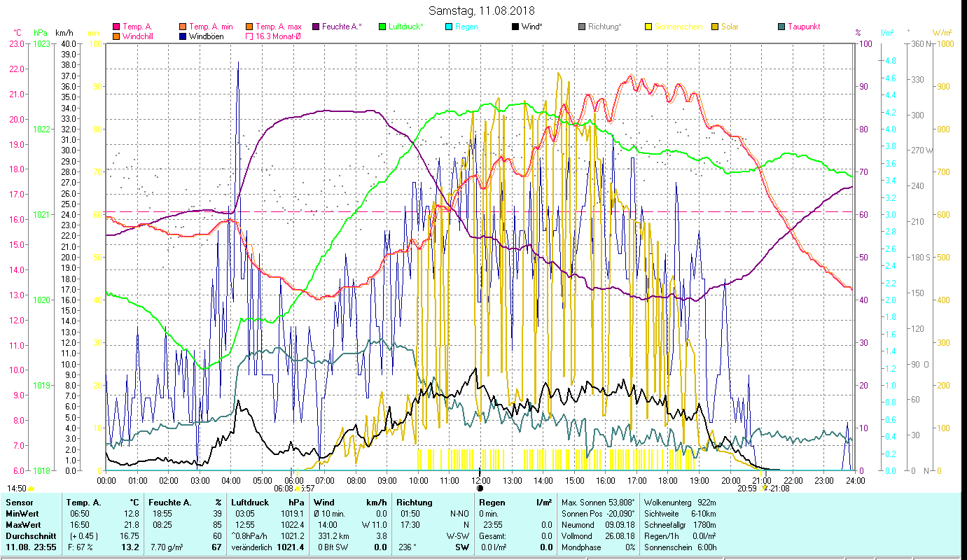Click the chart title Samstag, 11.08.2018
The image size is (967, 560).
(483, 10)
